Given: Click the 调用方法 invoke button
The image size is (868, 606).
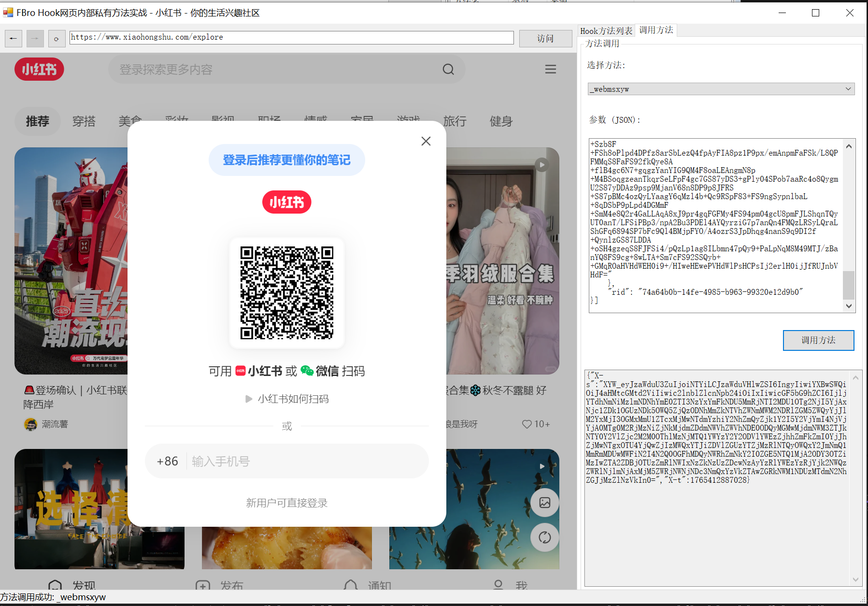Looking at the screenshot, I should click(819, 340).
